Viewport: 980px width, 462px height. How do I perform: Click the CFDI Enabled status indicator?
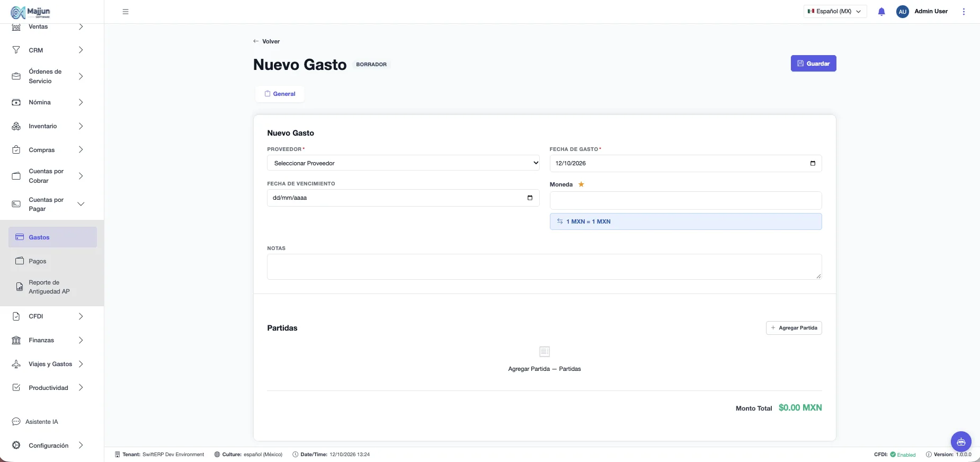895,455
